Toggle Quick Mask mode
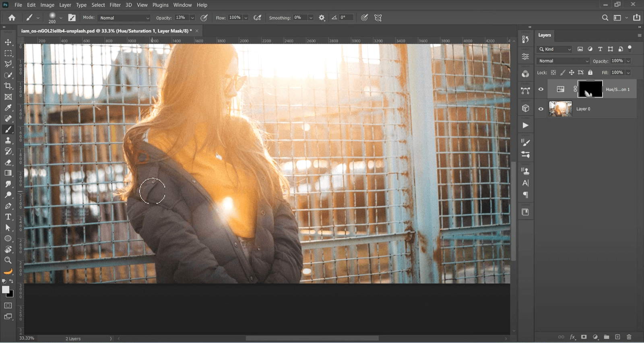Screen dimensions: 644x343 (x=8, y=306)
